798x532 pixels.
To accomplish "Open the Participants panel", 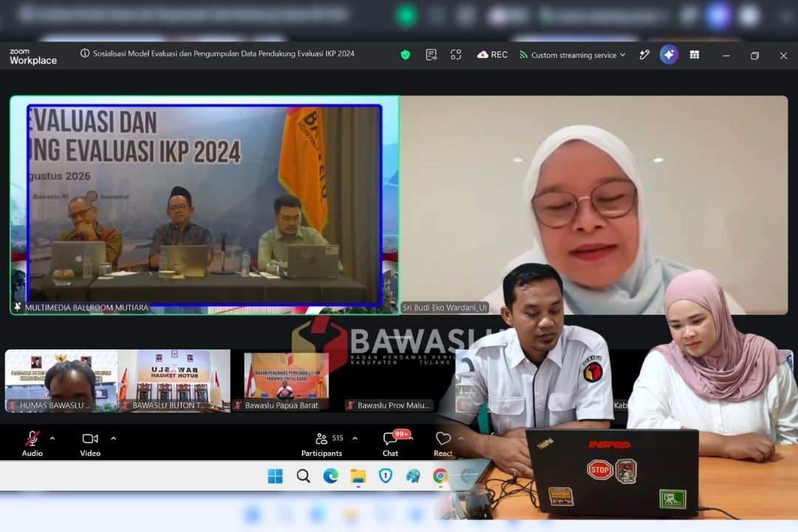I will [x=321, y=444].
